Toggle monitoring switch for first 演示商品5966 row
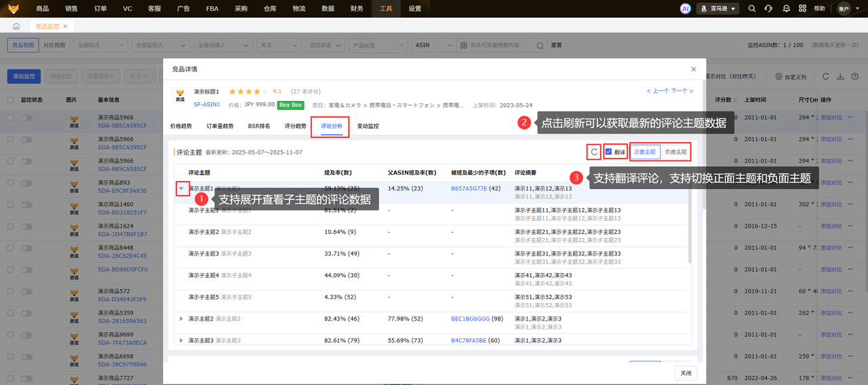This screenshot has height=385, width=868. point(27,118)
